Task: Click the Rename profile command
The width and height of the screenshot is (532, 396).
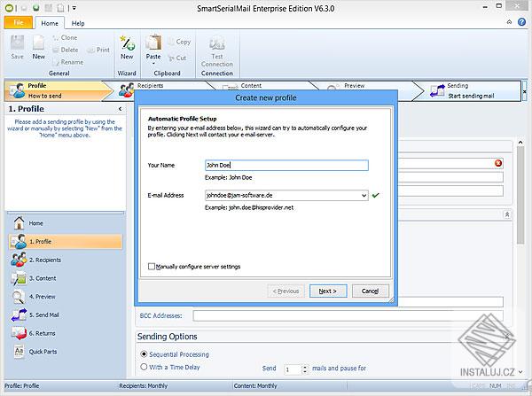Action: coord(68,62)
